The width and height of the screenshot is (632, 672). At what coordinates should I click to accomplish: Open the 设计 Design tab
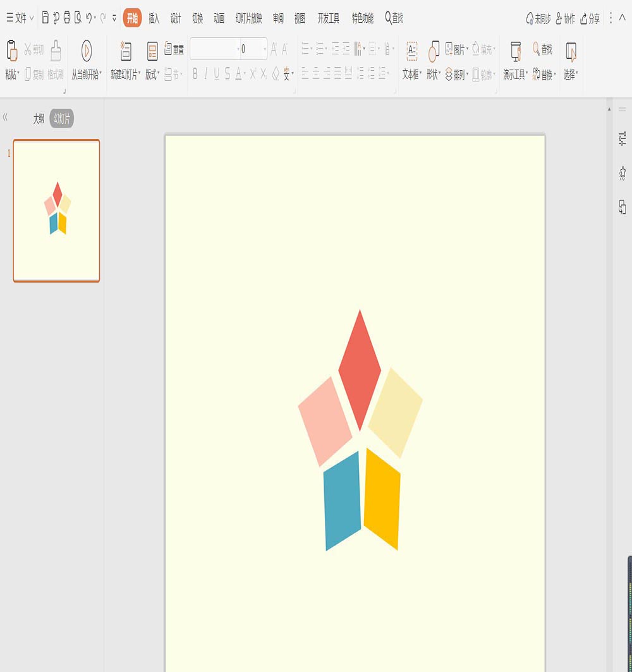coord(176,18)
